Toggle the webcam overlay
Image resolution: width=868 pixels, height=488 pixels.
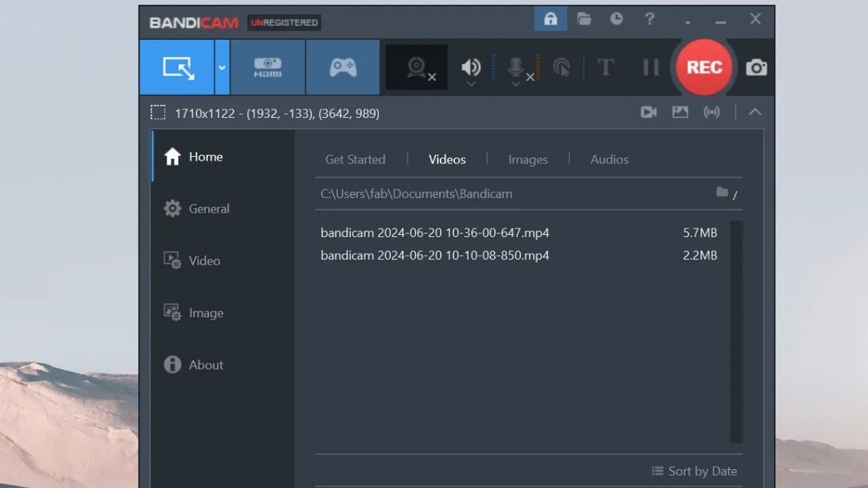pyautogui.click(x=417, y=67)
